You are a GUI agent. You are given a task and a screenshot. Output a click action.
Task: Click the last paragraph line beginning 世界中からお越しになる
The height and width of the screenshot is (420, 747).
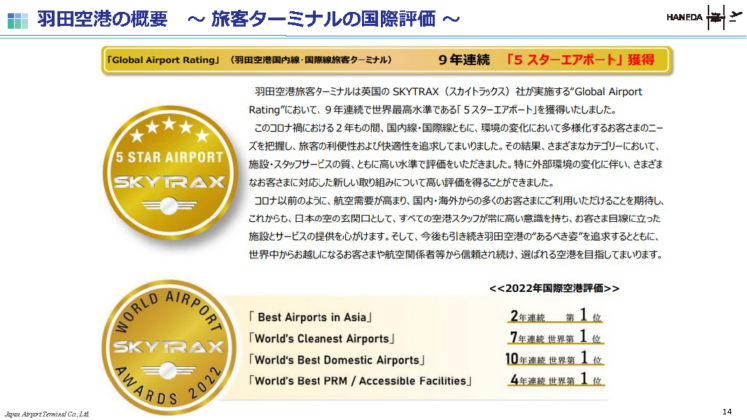click(456, 255)
